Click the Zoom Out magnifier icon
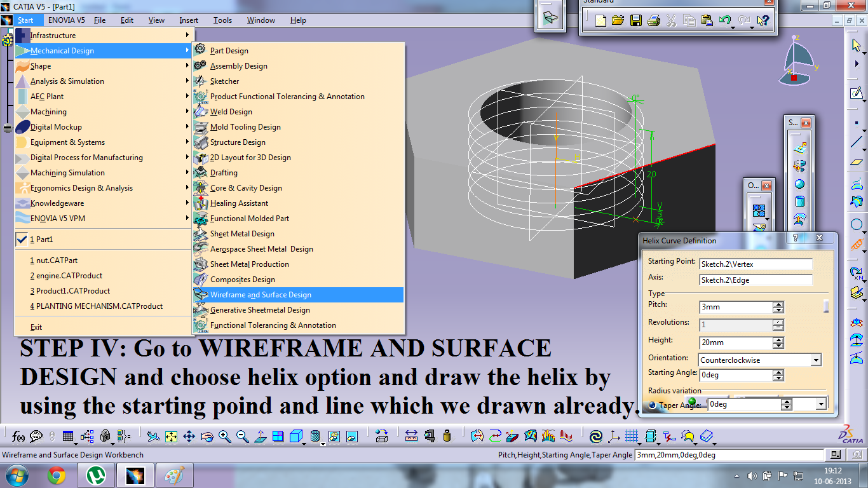The width and height of the screenshot is (868, 488). tap(242, 437)
